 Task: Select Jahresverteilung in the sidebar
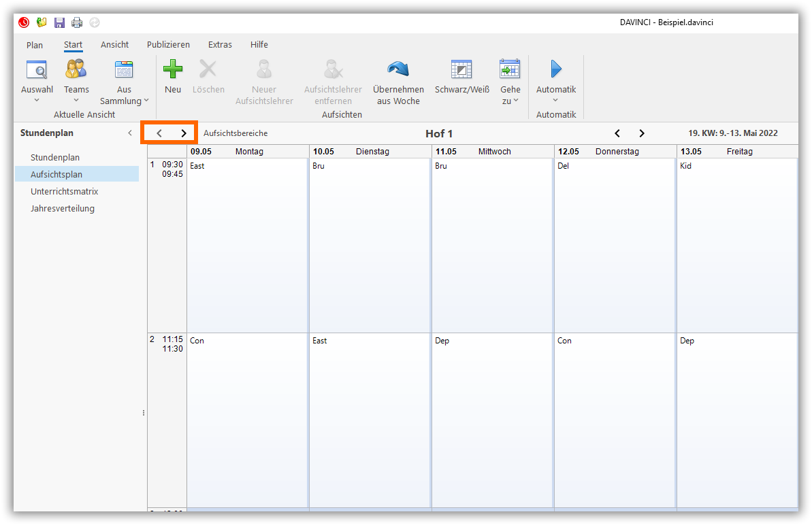(x=63, y=209)
